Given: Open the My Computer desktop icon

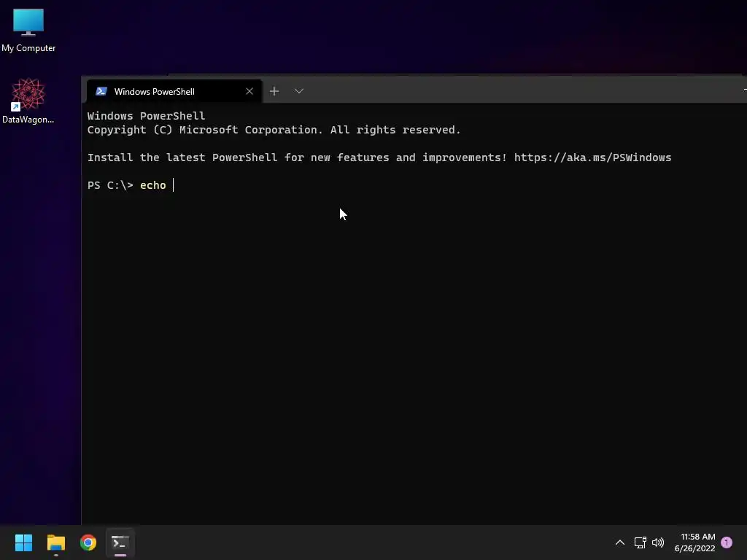Looking at the screenshot, I should (x=28, y=30).
